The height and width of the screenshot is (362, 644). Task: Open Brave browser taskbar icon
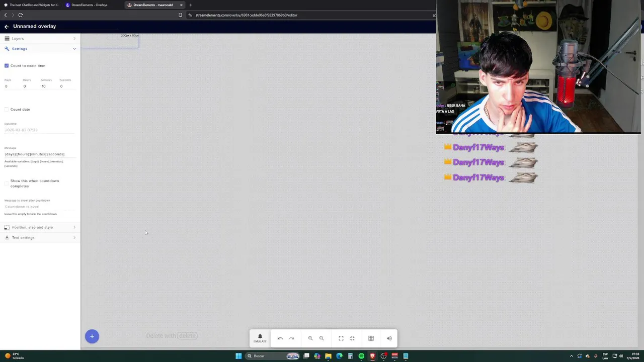coord(372,356)
